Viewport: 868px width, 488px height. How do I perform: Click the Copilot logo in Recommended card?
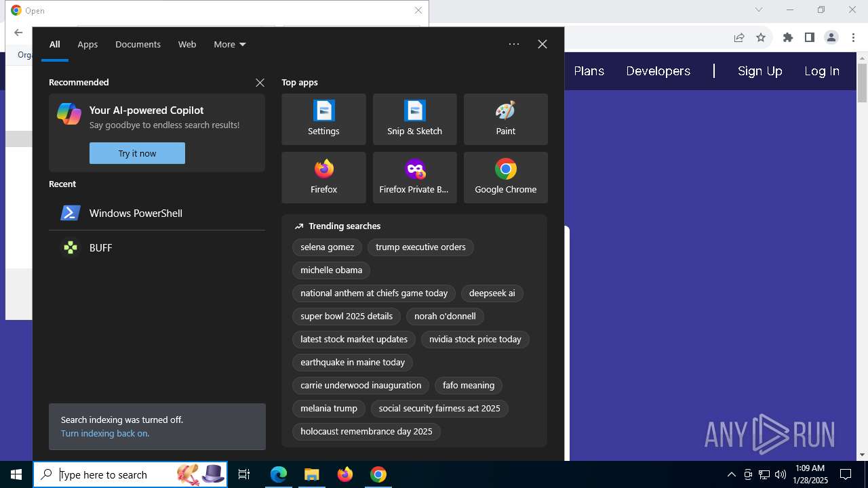coord(69,114)
